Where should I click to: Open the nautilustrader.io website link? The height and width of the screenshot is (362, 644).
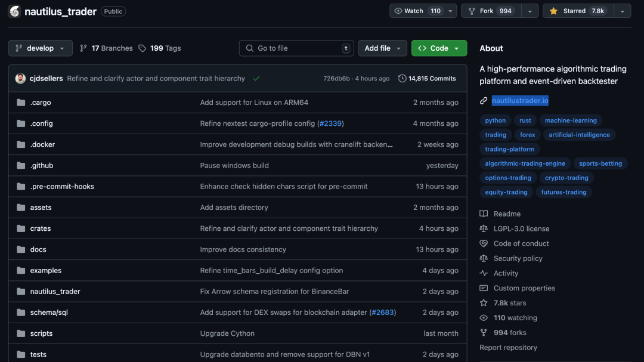click(x=520, y=101)
